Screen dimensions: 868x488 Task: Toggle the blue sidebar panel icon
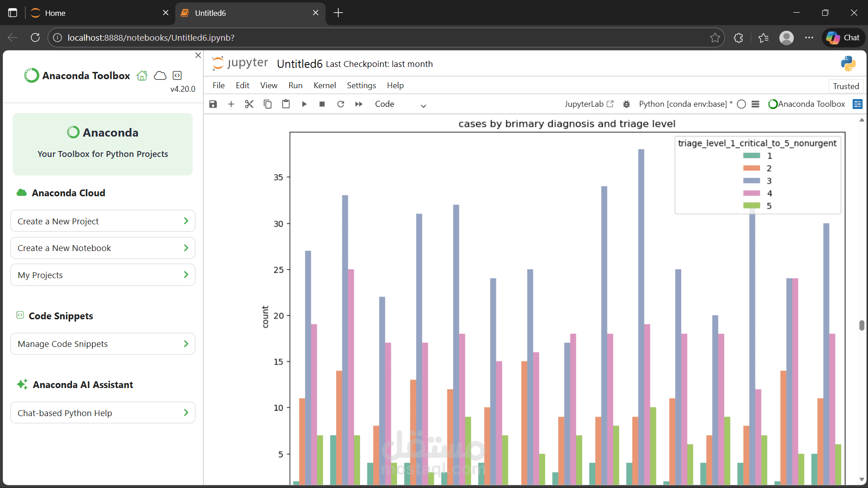click(857, 104)
